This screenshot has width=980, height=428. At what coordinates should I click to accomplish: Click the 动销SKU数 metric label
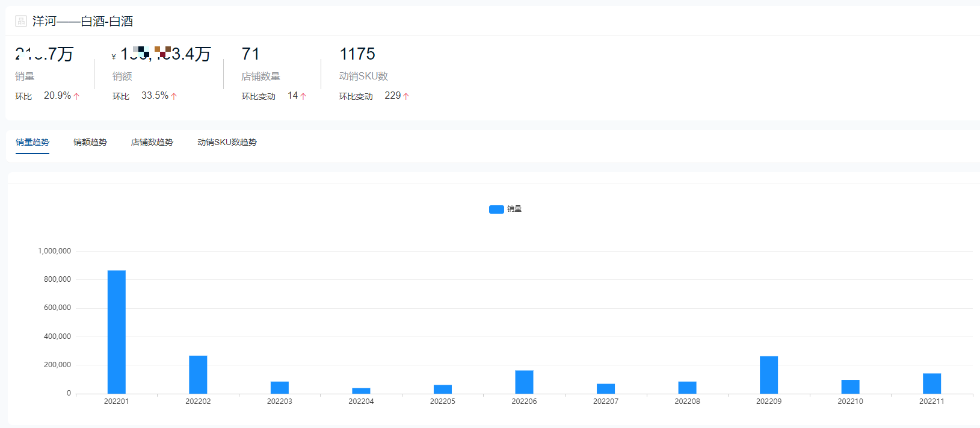pyautogui.click(x=363, y=76)
